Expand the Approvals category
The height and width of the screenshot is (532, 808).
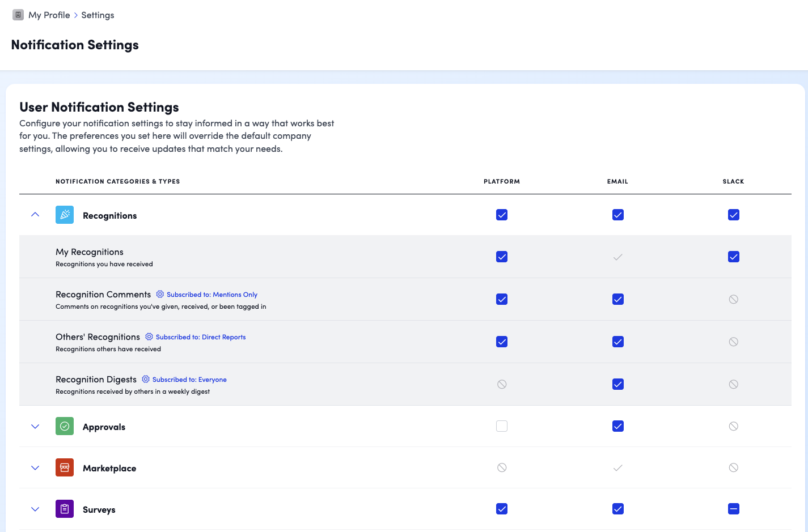coord(35,427)
